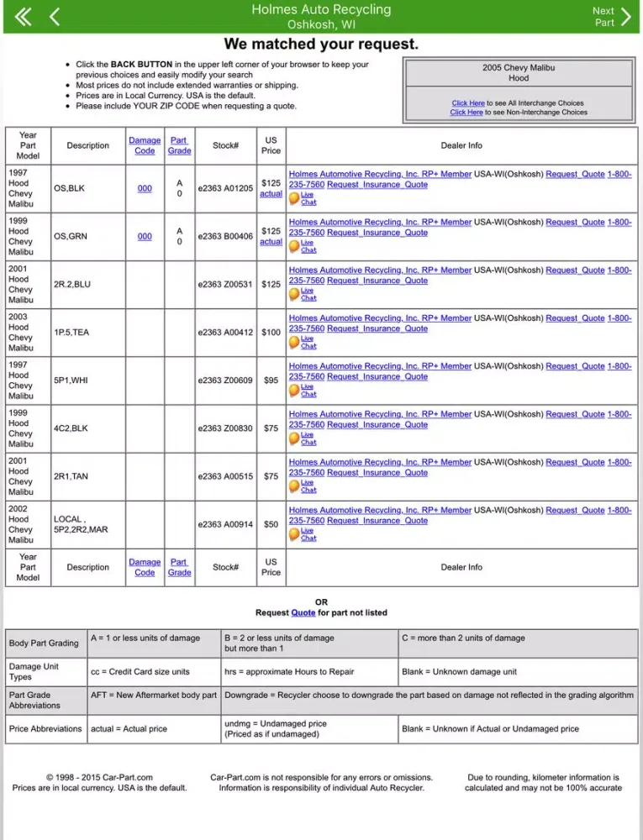643x840 pixels.
Task: Open Live Chat icon in e2363 Z00609 row
Action: tap(294, 391)
